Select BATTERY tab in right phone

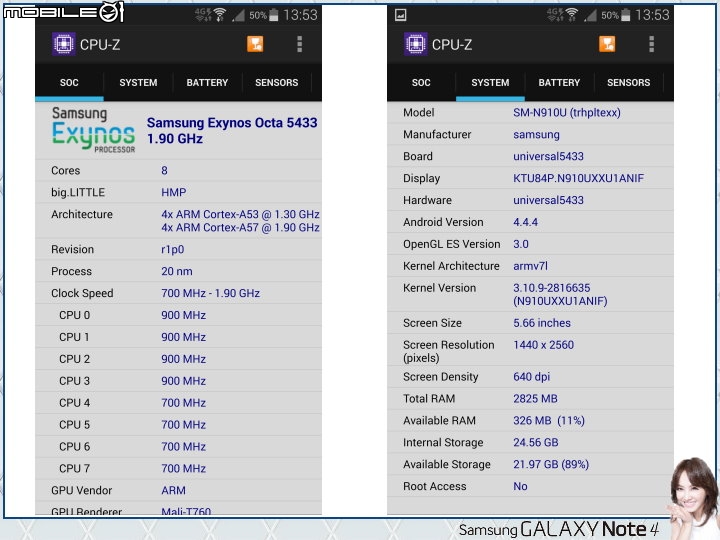pyautogui.click(x=559, y=83)
